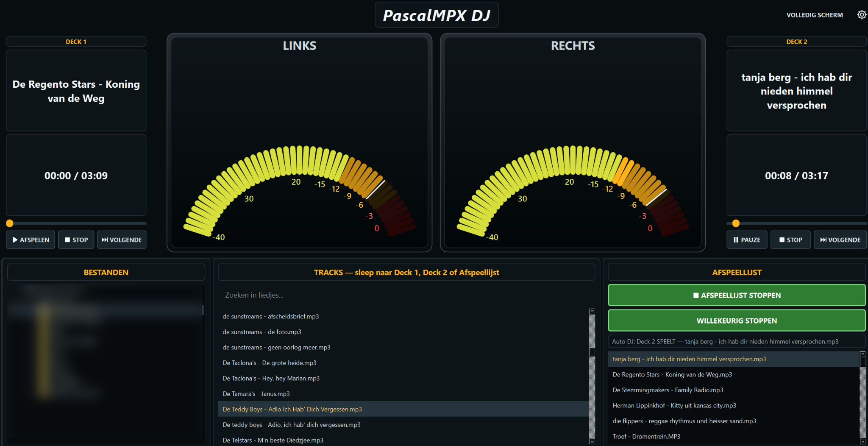This screenshot has width=868, height=446.
Task: Click the Deck 1 track title Koning van de Weg
Action: [x=76, y=91]
